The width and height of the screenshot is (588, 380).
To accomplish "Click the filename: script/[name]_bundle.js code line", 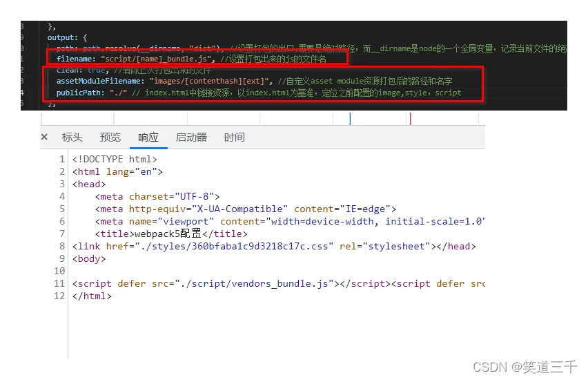I will [x=191, y=59].
